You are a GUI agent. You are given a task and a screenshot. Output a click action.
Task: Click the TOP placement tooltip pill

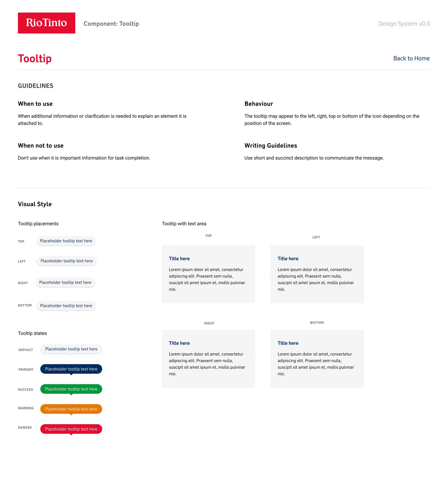point(66,241)
